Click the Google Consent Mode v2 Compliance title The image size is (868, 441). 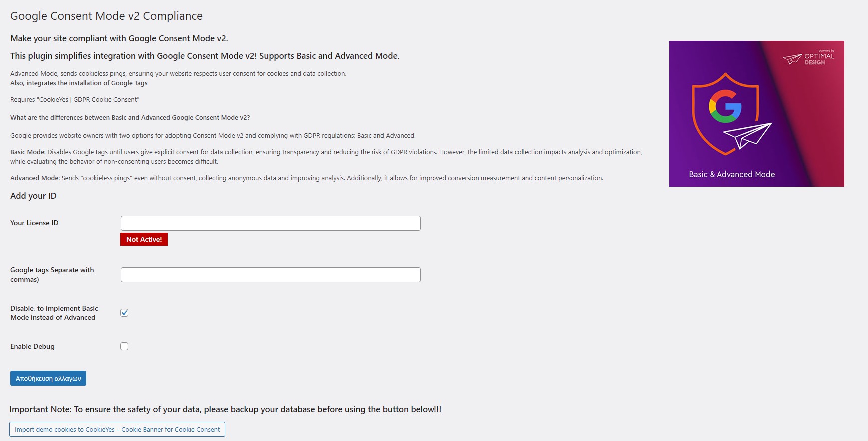[106, 16]
